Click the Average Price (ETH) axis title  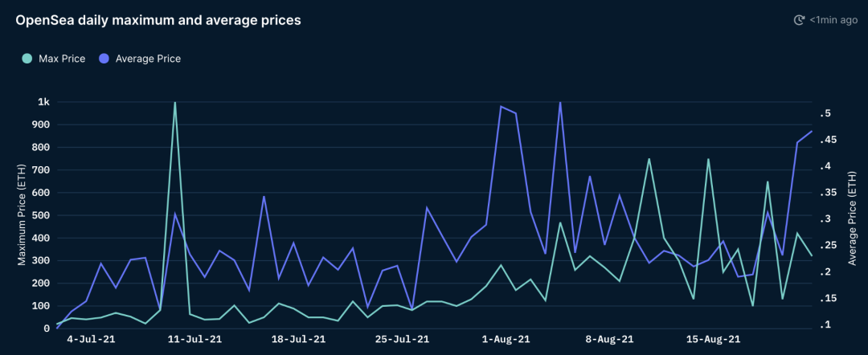coord(851,218)
